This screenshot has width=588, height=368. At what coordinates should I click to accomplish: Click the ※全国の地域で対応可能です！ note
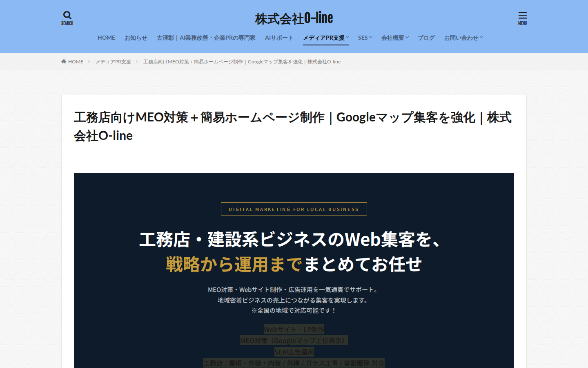[294, 311]
